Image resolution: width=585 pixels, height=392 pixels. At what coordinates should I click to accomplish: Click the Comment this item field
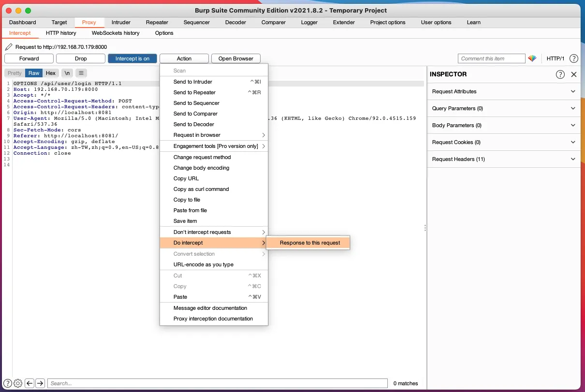(491, 58)
